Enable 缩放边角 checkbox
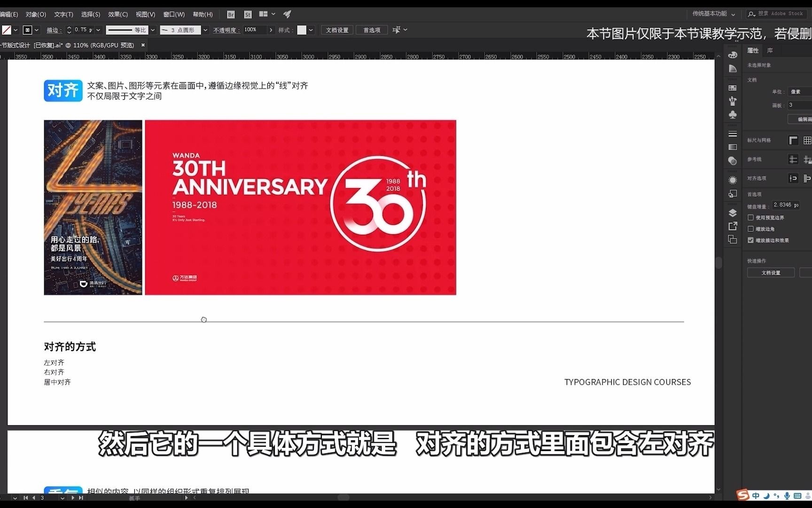This screenshot has height=508, width=812. [x=750, y=229]
